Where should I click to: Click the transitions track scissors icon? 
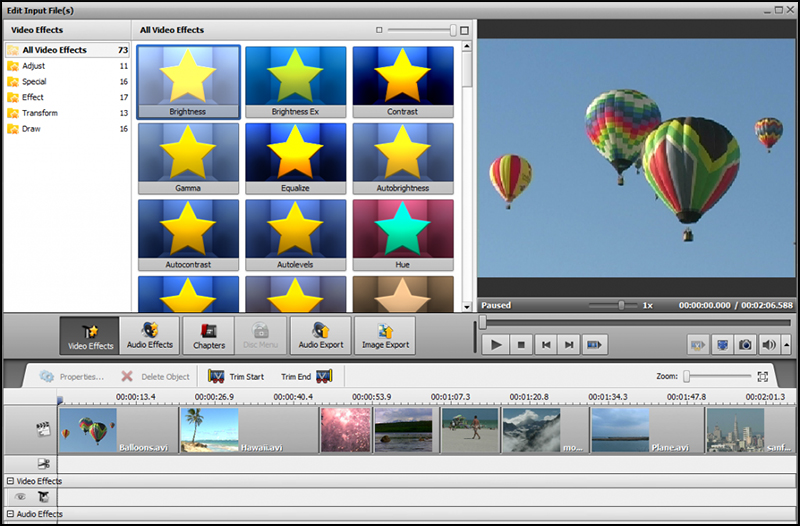[44, 463]
